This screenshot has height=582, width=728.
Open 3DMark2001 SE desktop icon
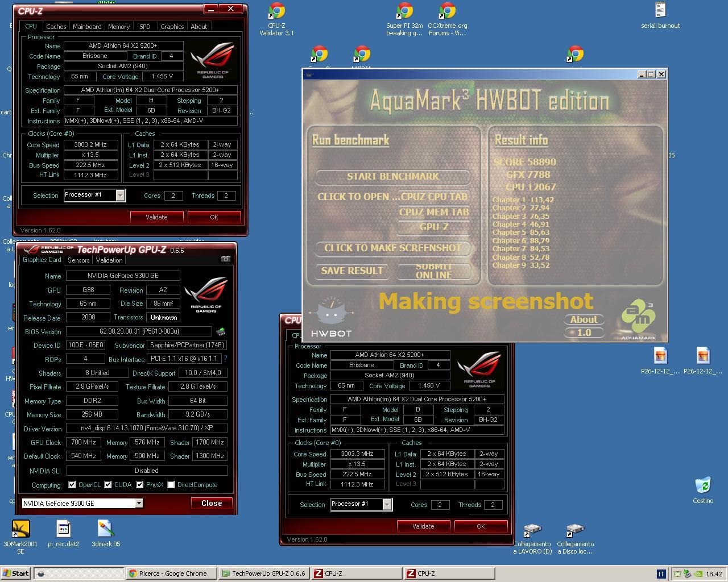(20, 537)
